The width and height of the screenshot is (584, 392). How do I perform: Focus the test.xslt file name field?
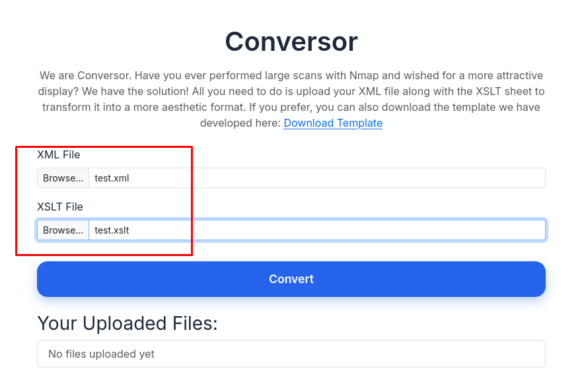point(317,230)
